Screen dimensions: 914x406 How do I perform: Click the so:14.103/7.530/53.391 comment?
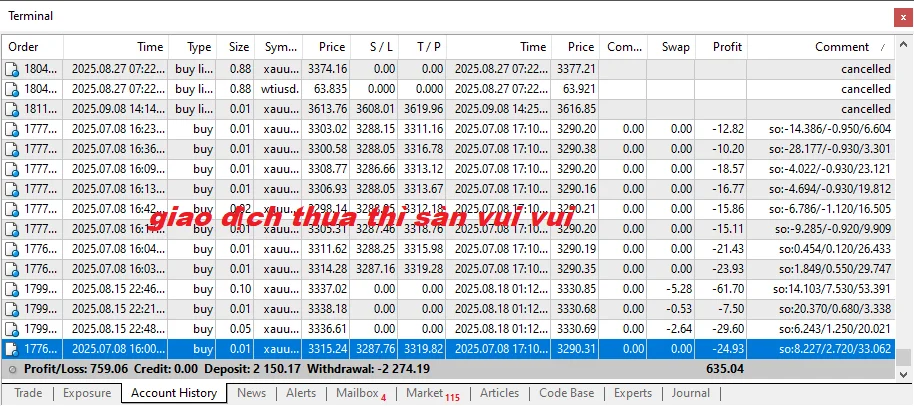(832, 290)
